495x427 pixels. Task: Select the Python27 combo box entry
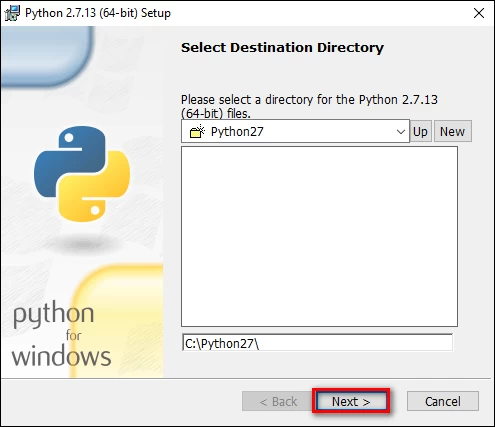pos(295,131)
